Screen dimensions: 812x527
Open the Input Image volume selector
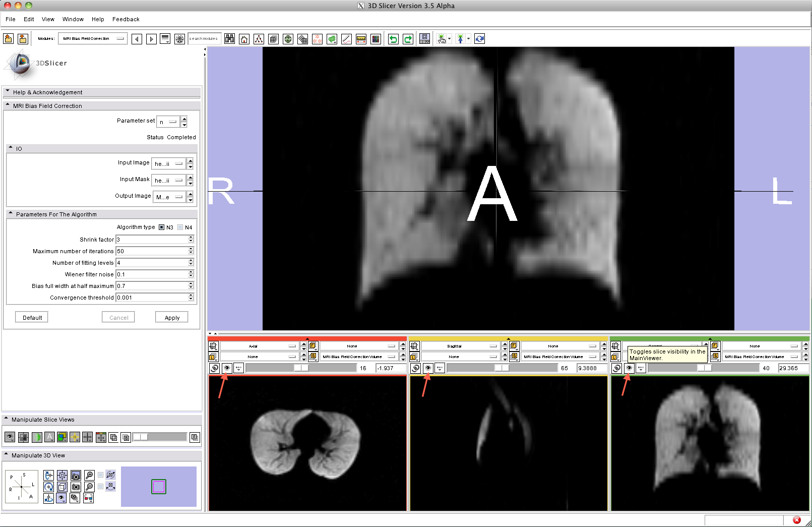tap(169, 164)
